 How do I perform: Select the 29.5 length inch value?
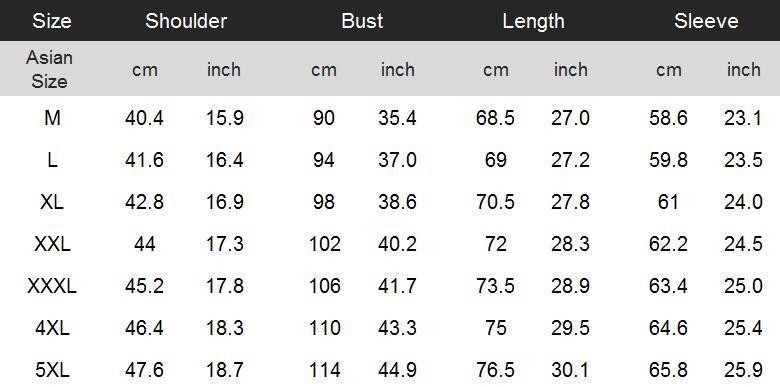click(x=570, y=328)
